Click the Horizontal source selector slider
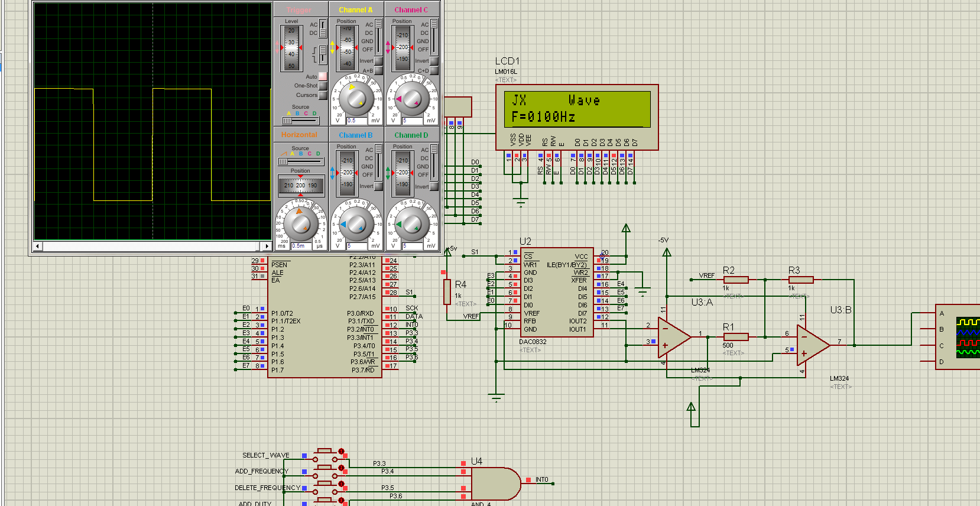 tap(284, 161)
